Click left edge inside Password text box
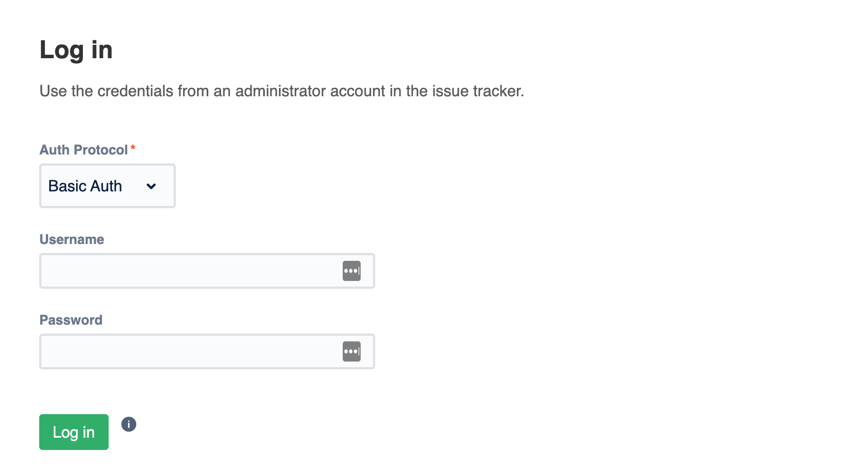The width and height of the screenshot is (868, 469). 48,351
